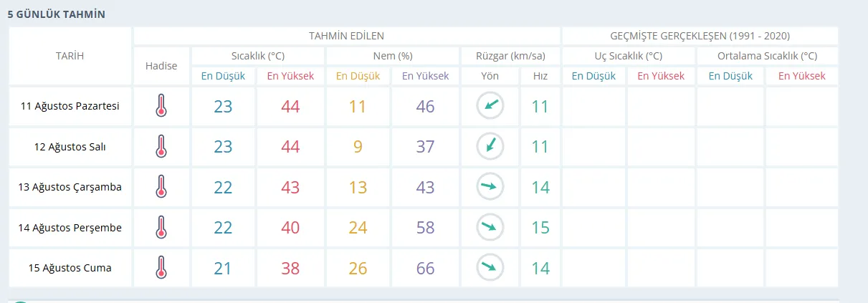Click the highest temperature value 38 for Cuma
Screen dimensions: 868x303
pos(290,269)
